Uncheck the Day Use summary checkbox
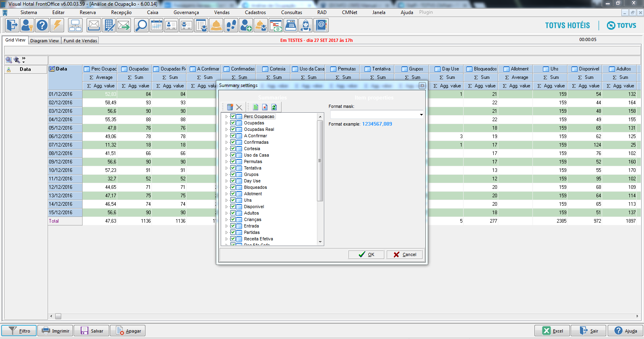 click(x=233, y=181)
